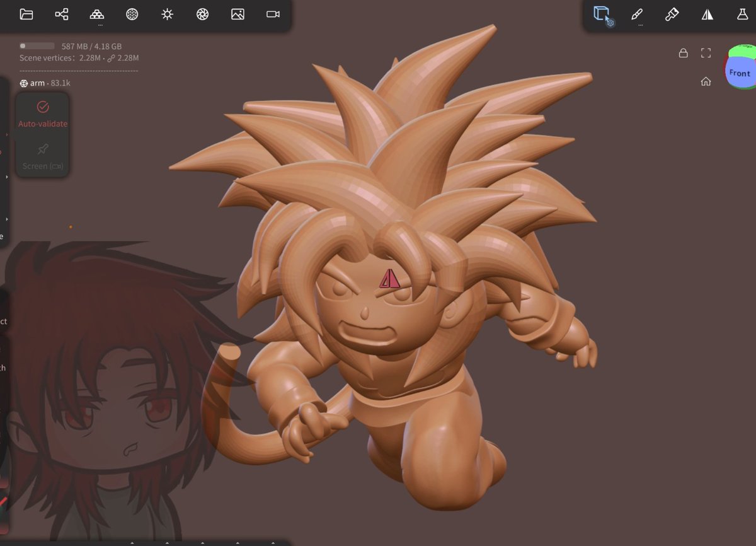Click the '587 MB / 4.18 GB' memory text
This screenshot has width=756, height=546.
91,46
